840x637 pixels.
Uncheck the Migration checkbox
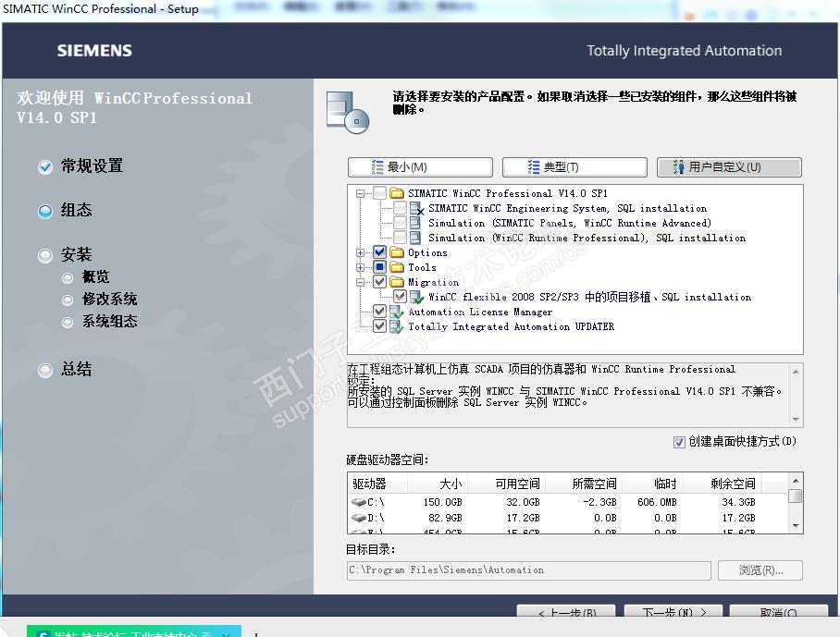click(x=379, y=282)
